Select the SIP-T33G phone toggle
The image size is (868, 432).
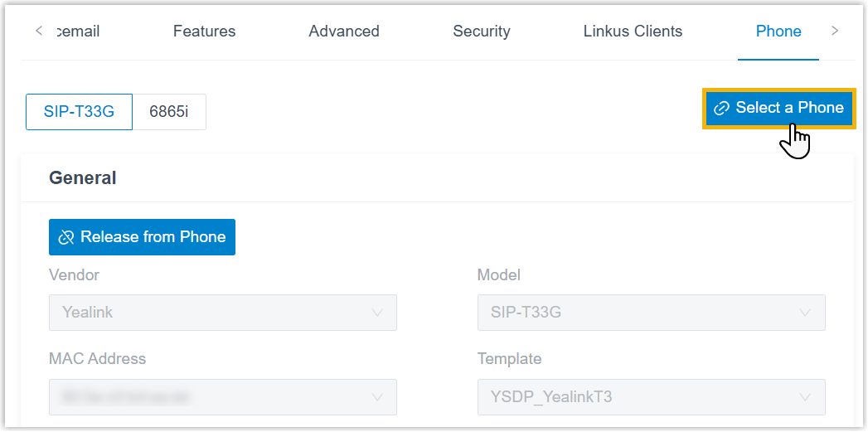point(79,112)
